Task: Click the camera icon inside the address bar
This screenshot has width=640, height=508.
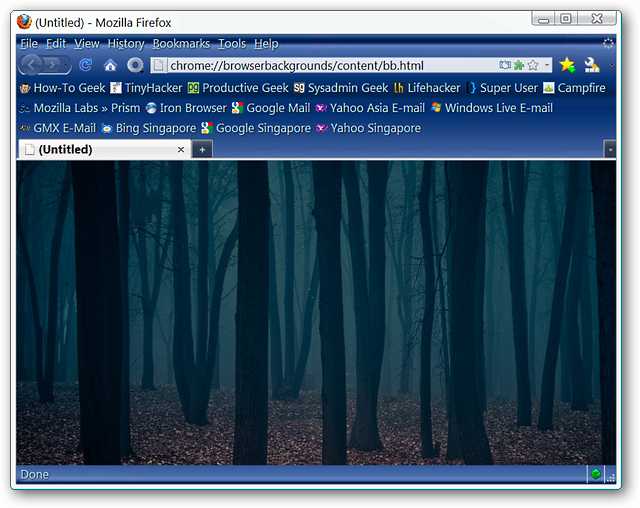Action: pyautogui.click(x=505, y=65)
